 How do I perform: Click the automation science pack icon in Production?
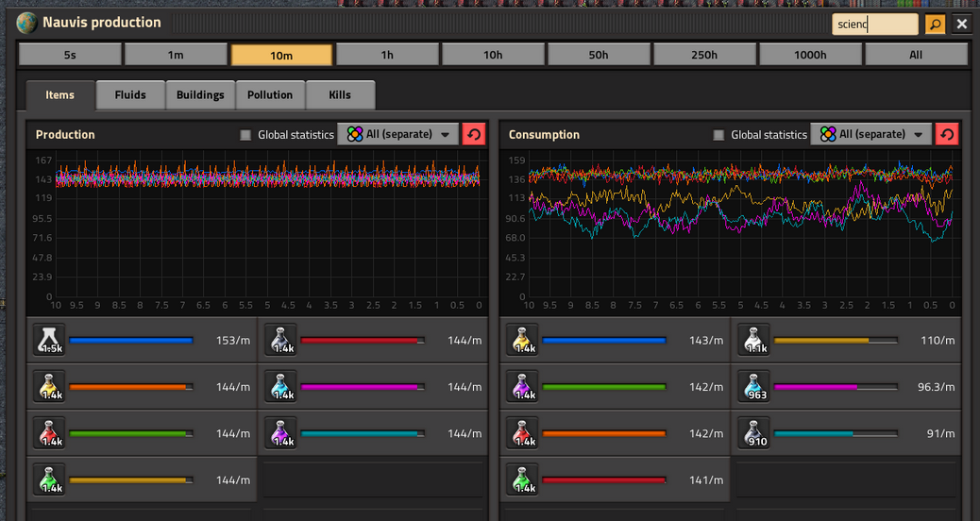click(x=49, y=433)
